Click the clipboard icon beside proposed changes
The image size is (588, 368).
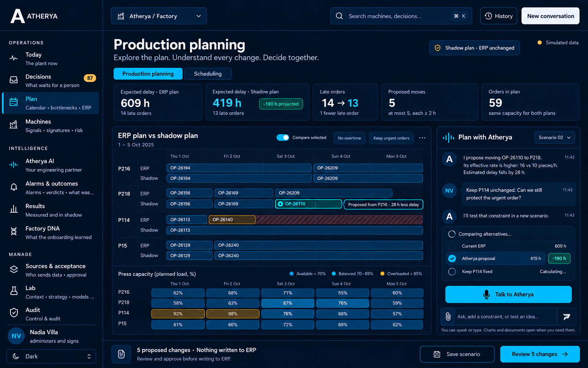tap(121, 354)
